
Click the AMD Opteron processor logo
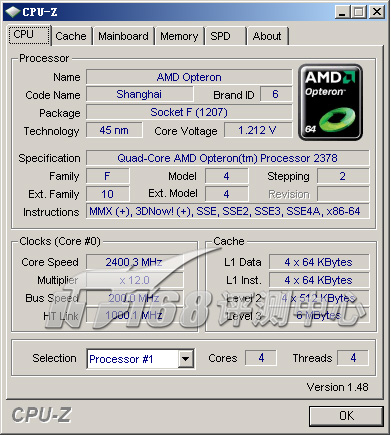(331, 102)
